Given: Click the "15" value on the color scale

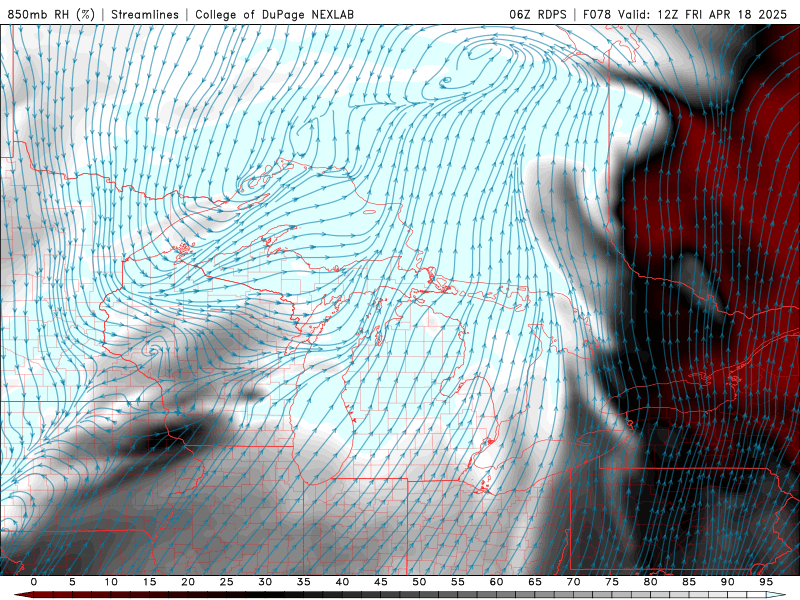Looking at the screenshot, I should click(x=149, y=582).
